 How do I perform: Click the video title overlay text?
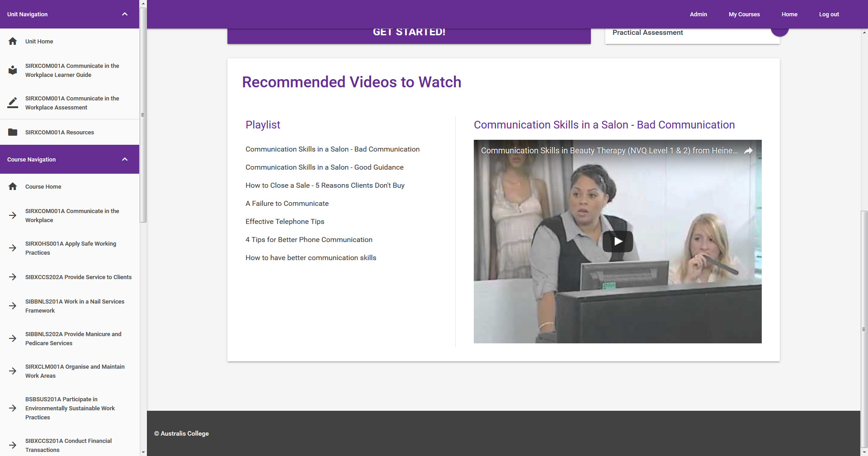pyautogui.click(x=609, y=151)
